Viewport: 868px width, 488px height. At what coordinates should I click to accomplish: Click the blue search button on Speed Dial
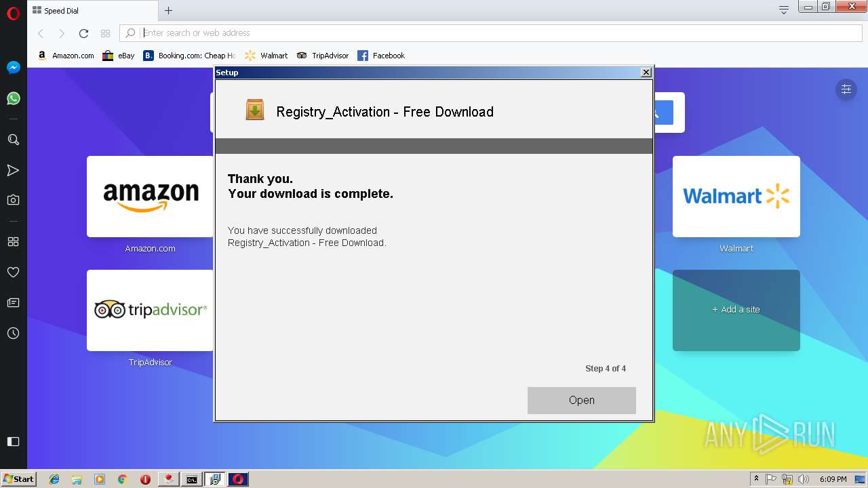(x=664, y=113)
